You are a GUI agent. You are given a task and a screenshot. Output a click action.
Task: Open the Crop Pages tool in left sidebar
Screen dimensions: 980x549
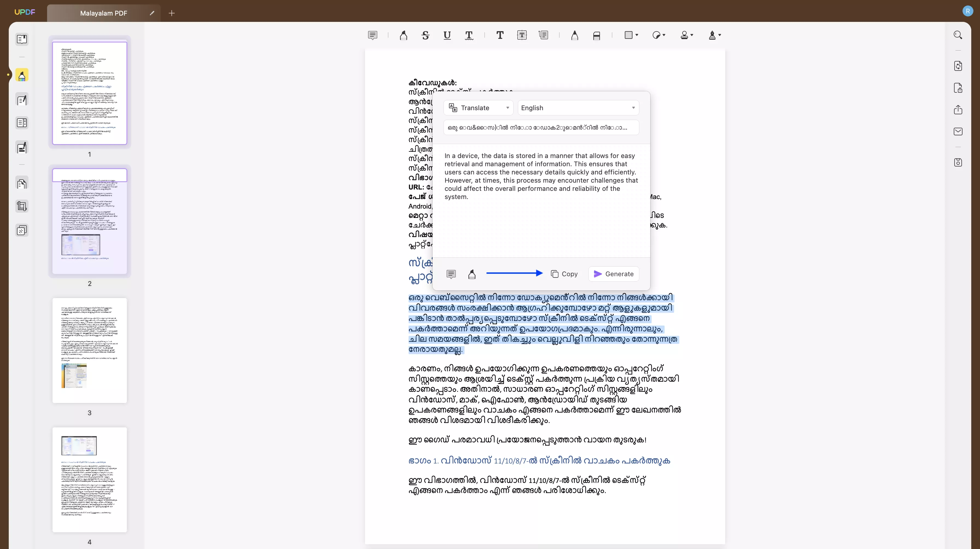[x=22, y=206]
